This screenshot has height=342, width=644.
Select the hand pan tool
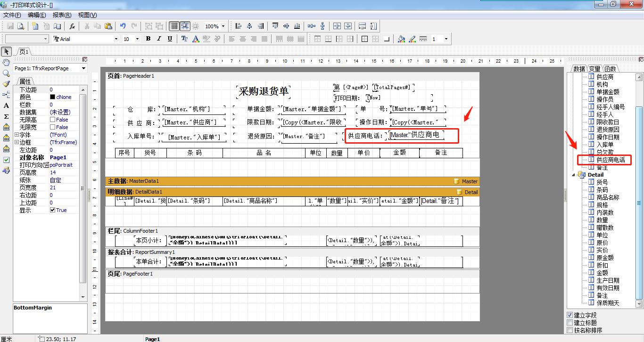tap(6, 63)
